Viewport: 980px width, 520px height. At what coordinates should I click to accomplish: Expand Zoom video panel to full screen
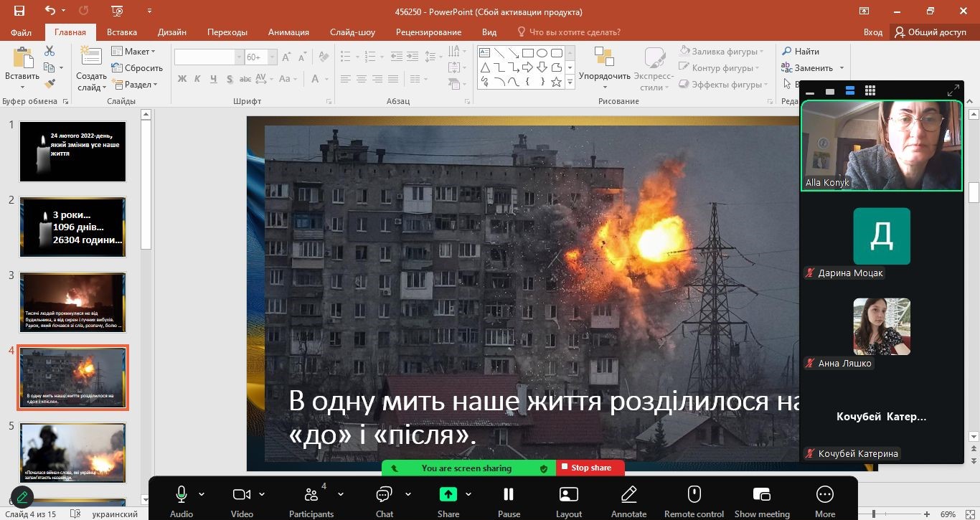pos(953,91)
